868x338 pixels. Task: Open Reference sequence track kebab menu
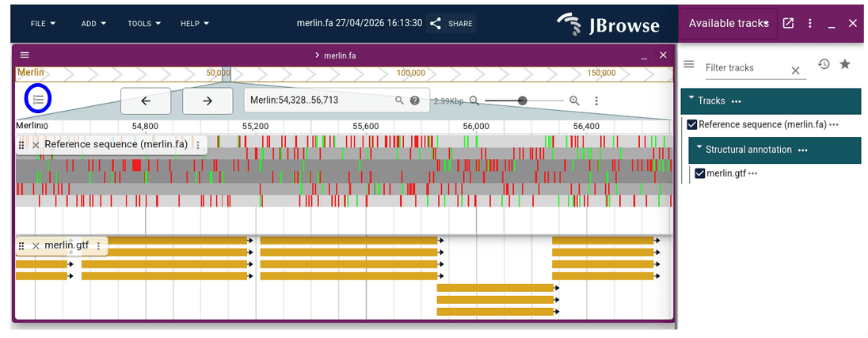(198, 145)
